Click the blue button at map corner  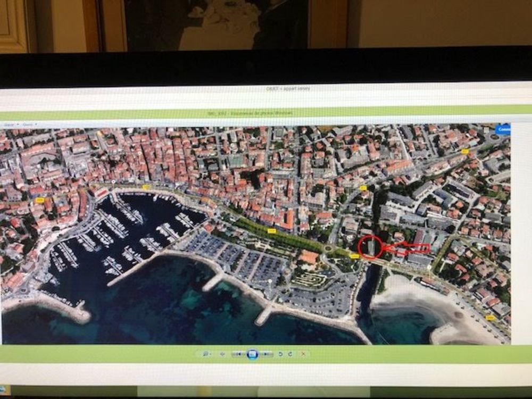[502, 129]
